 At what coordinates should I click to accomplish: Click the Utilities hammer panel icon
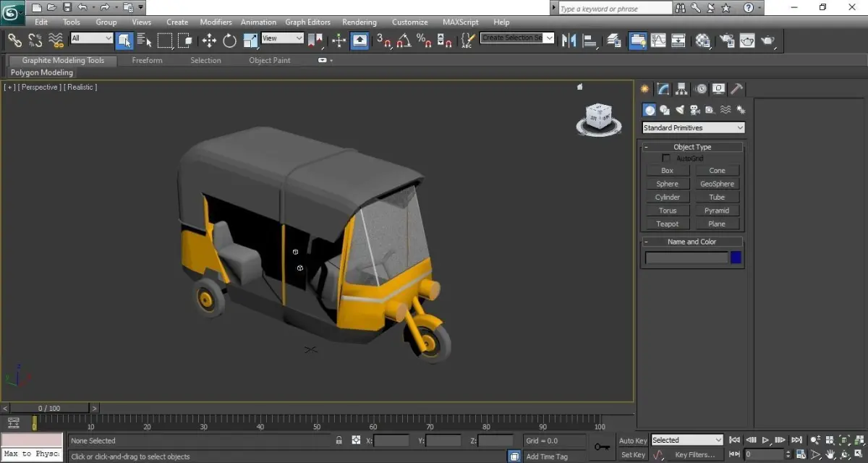pyautogui.click(x=736, y=89)
